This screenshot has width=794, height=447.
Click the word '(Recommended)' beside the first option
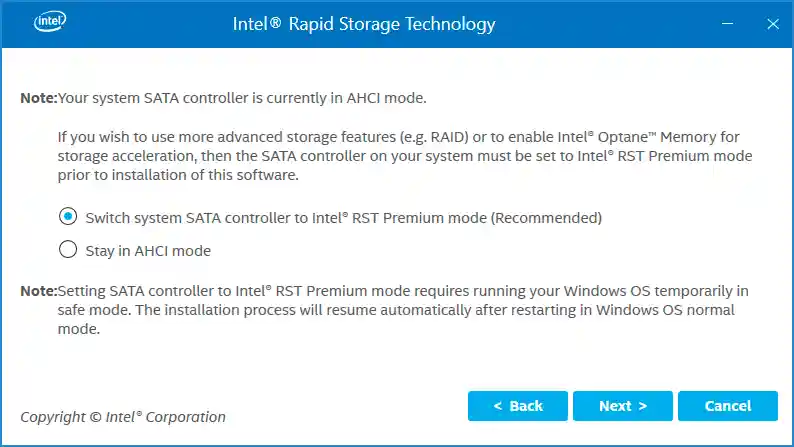coord(545,217)
